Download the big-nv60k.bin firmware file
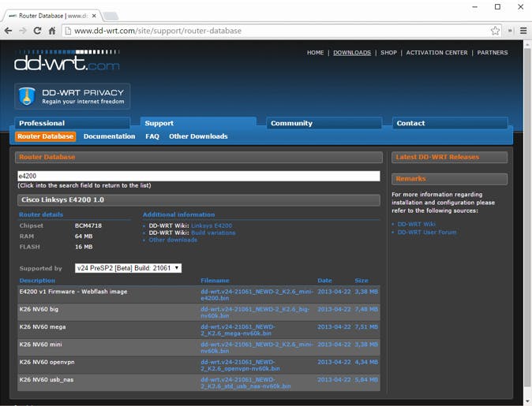 [x=255, y=312]
